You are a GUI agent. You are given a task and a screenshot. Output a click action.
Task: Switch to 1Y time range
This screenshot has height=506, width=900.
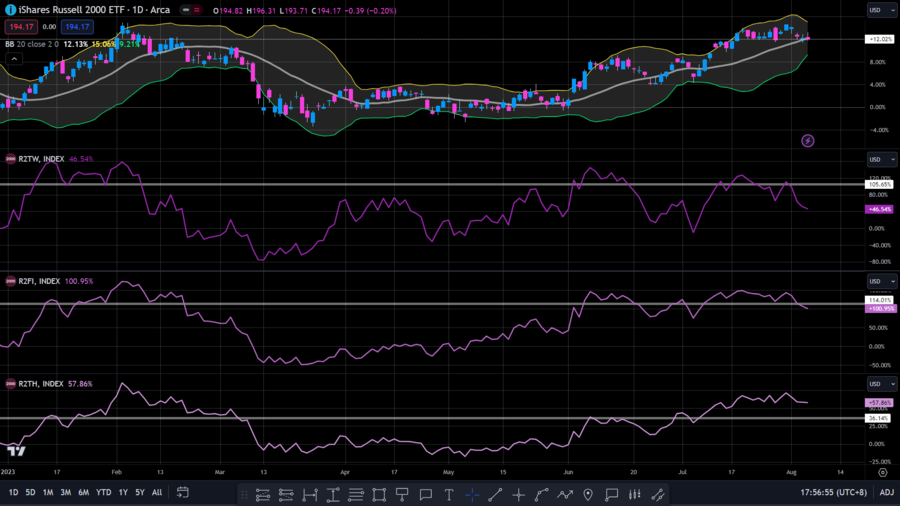tap(123, 492)
